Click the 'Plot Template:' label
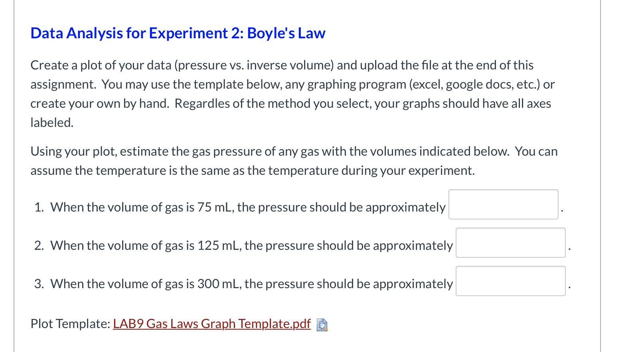Viewport: 644px width, 352px height. (x=71, y=324)
